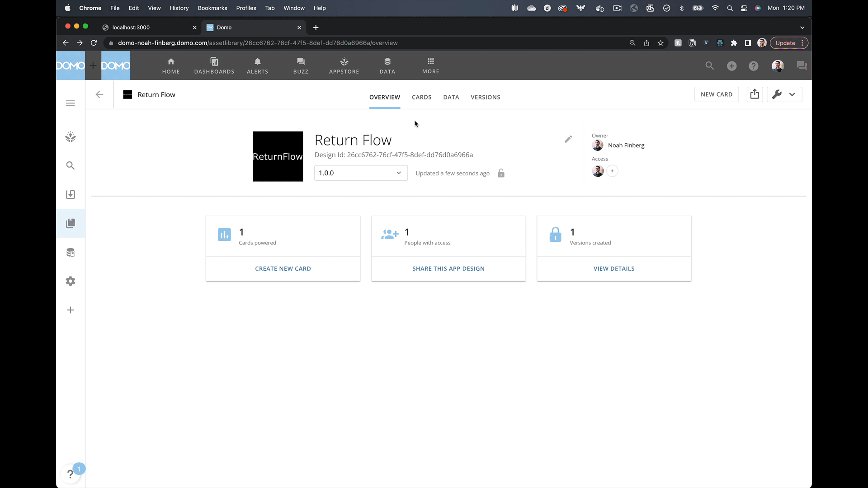Switch to the Cards tab
The height and width of the screenshot is (488, 868).
421,97
